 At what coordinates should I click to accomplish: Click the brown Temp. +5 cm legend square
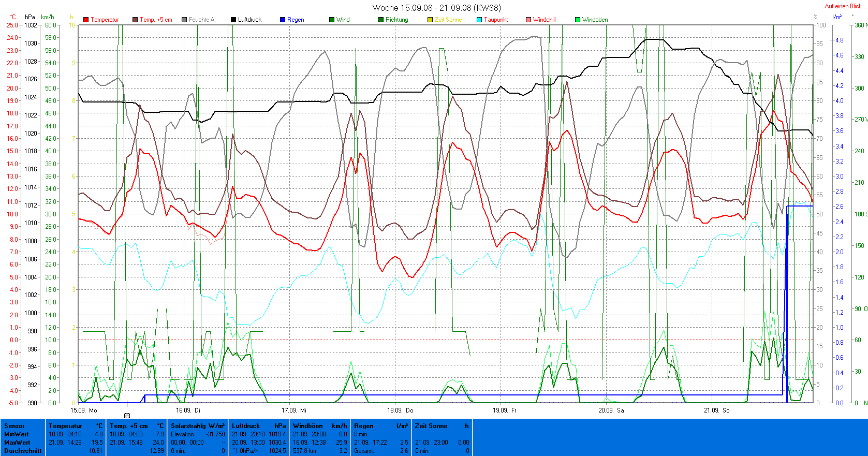135,20
